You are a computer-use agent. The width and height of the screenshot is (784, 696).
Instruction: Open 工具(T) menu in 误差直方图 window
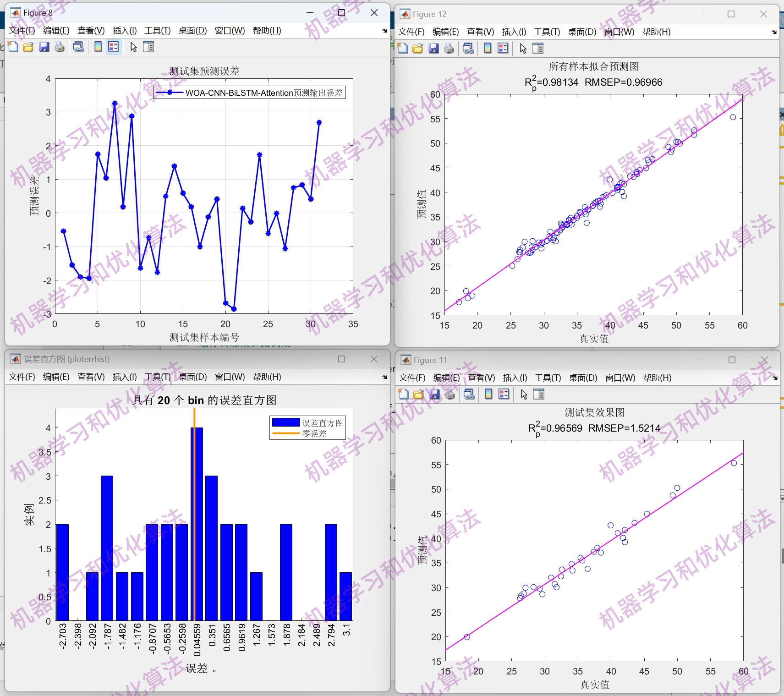pyautogui.click(x=158, y=377)
